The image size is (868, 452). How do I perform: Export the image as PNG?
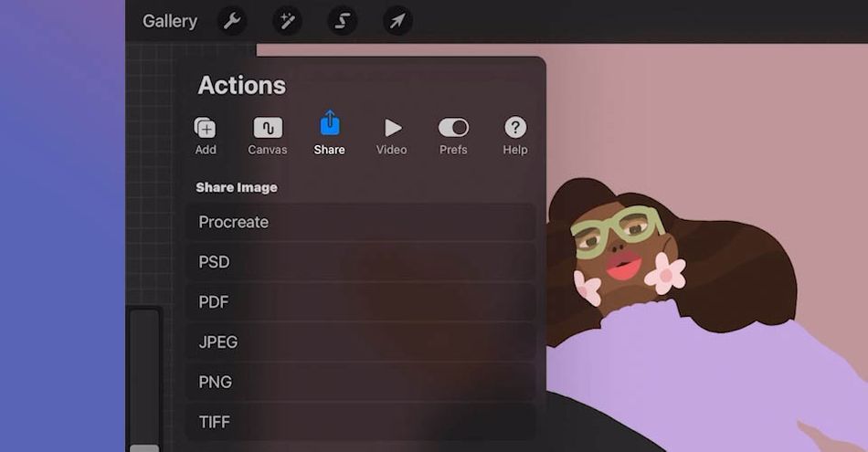(x=360, y=382)
